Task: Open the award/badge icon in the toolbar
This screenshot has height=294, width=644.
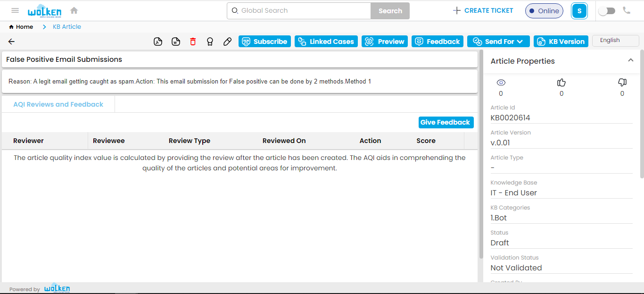Action: click(x=210, y=42)
